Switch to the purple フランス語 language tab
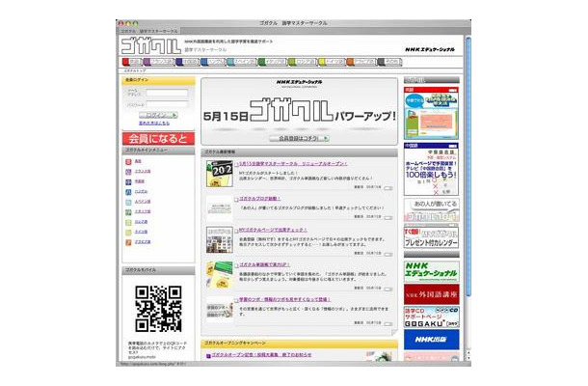The image size is (588, 386). click(x=159, y=62)
